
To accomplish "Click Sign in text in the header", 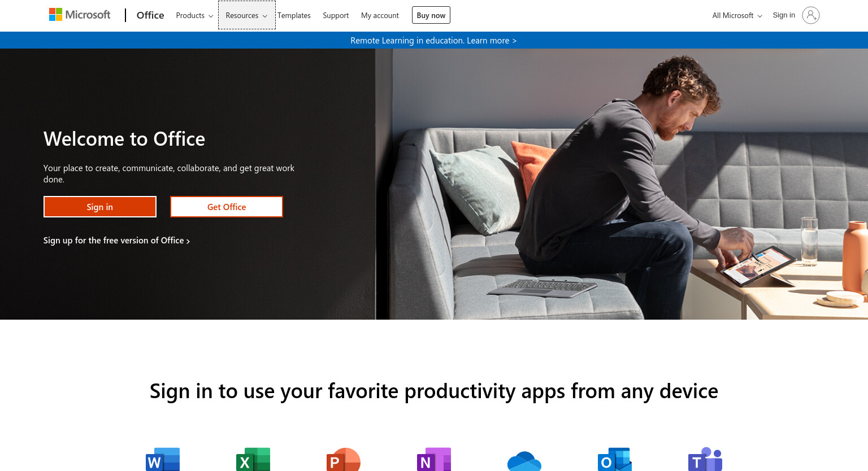I will pyautogui.click(x=784, y=15).
